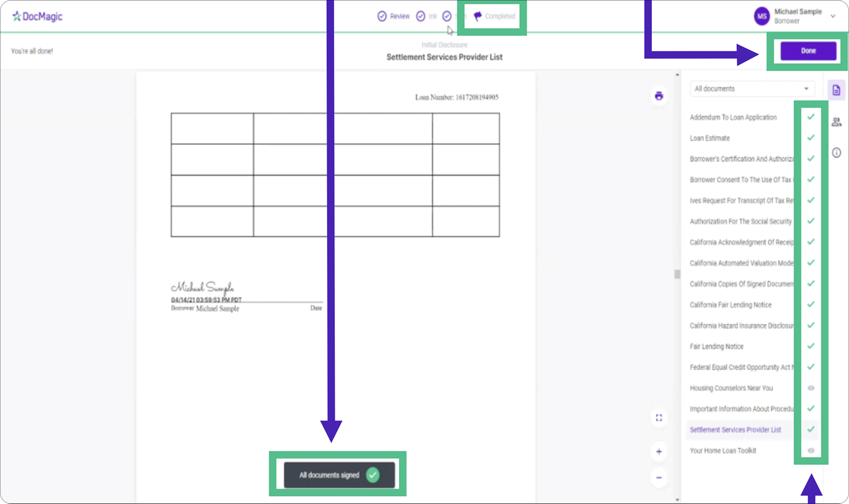
Task: Click the eye icon beside Your Home Loan Toolkit
Action: click(811, 451)
